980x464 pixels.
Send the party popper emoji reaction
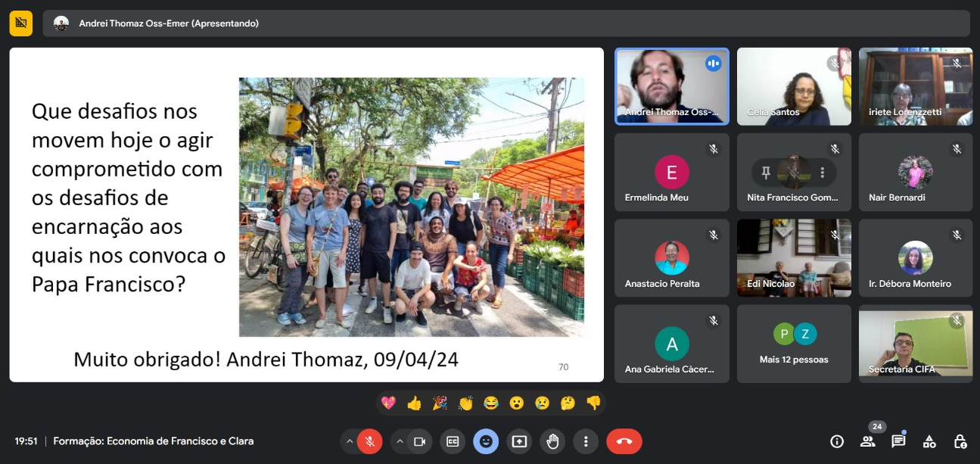440,403
